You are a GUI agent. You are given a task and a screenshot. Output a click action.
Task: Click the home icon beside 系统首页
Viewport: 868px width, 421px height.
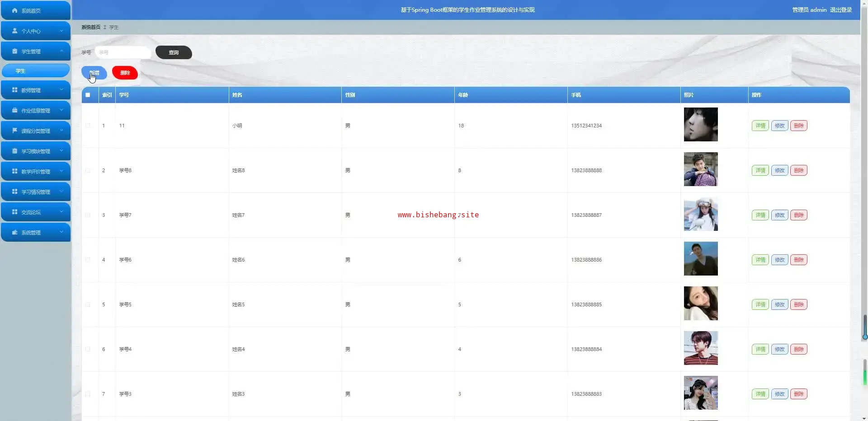pos(14,10)
